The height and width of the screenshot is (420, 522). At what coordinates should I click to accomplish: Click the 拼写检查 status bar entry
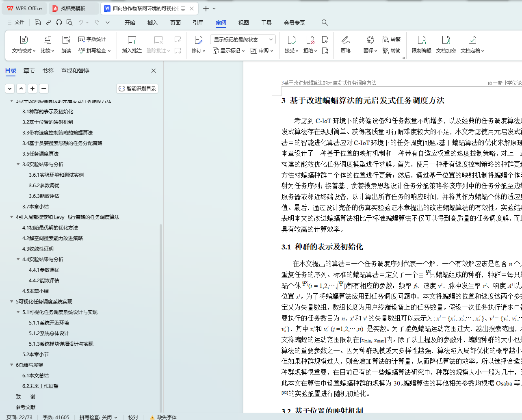coord(98,417)
